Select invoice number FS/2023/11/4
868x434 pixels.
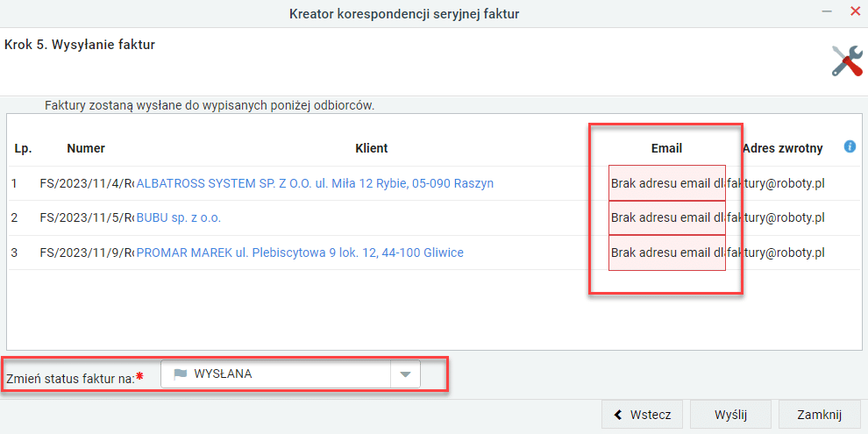(x=87, y=183)
